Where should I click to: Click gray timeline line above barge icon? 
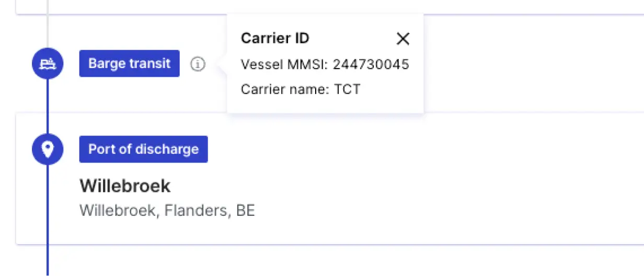pyautogui.click(x=48, y=24)
